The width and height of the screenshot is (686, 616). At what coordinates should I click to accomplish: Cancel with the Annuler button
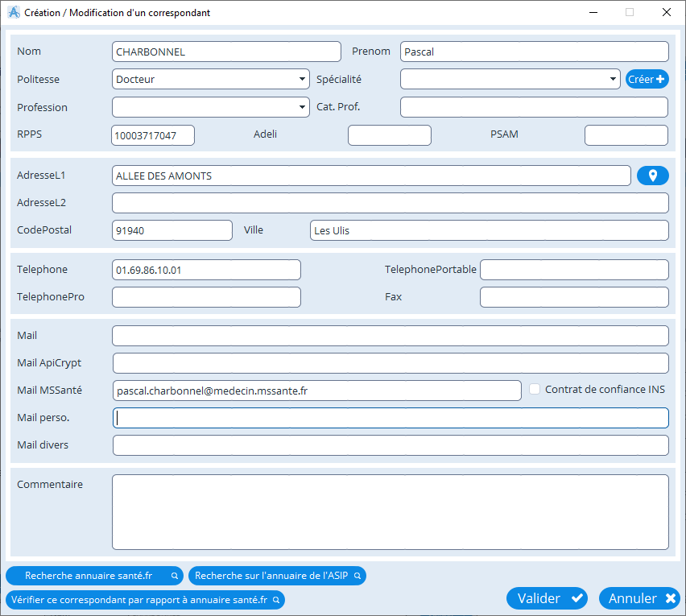[639, 598]
